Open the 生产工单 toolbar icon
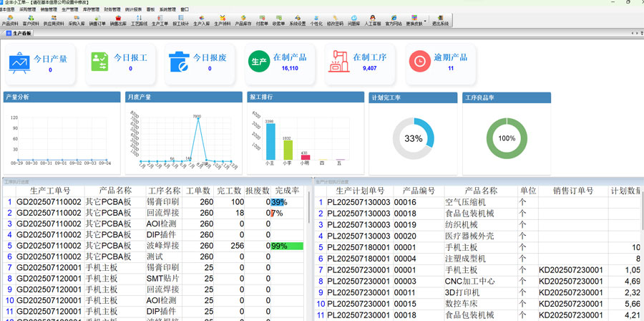The height and width of the screenshot is (321, 644). pyautogui.click(x=160, y=19)
